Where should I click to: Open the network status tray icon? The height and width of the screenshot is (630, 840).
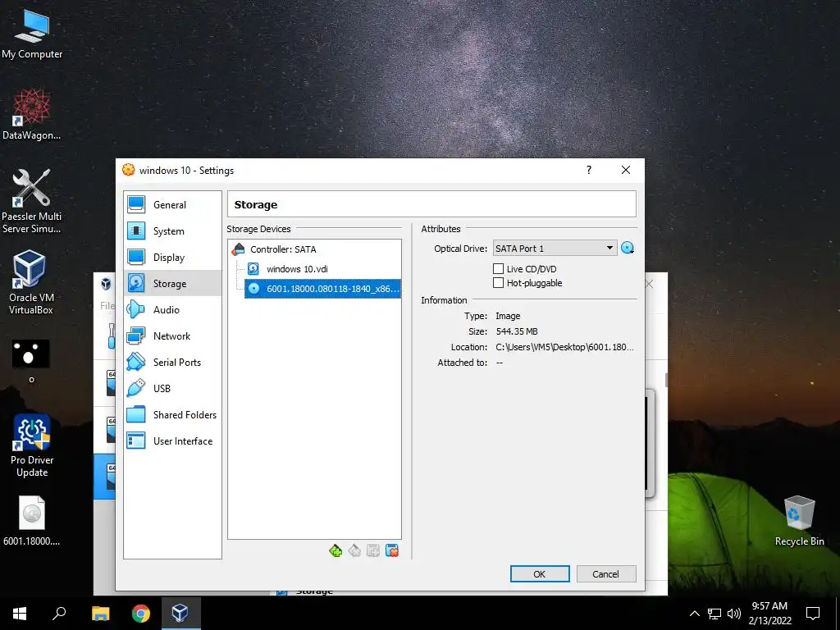714,614
